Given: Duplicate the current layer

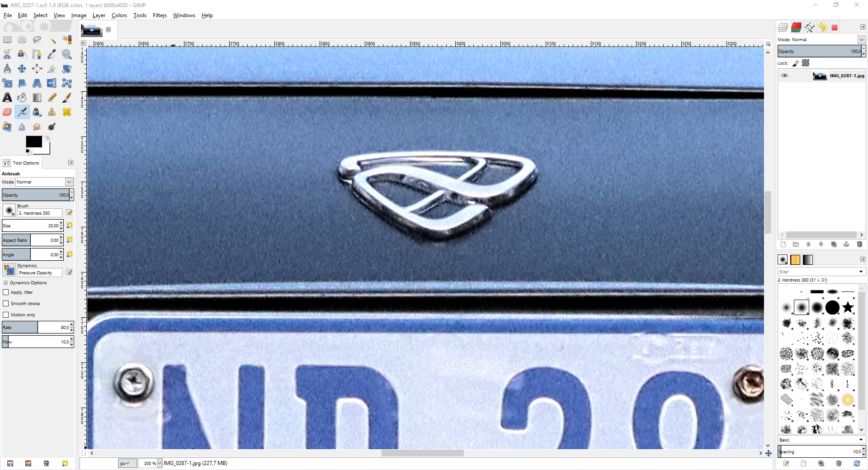Looking at the screenshot, I should pyautogui.click(x=834, y=244).
